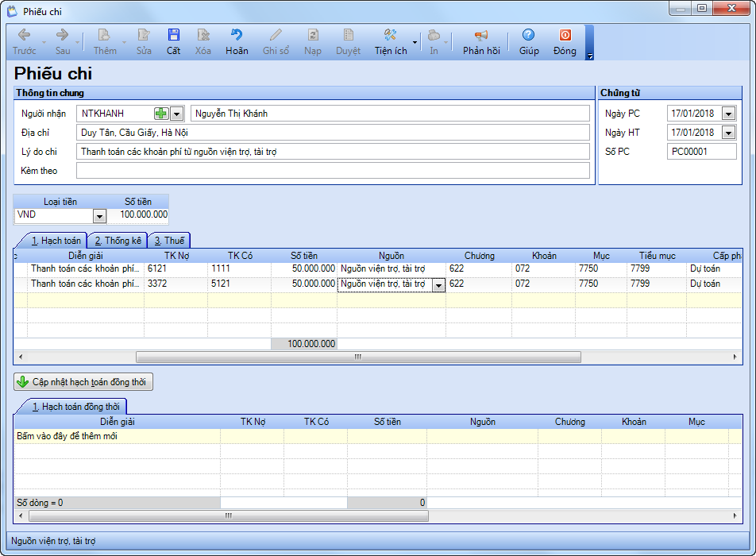Viewport: 756px width, 556px height.
Task: Switch to the 2. Thống kê tab
Action: (x=118, y=241)
